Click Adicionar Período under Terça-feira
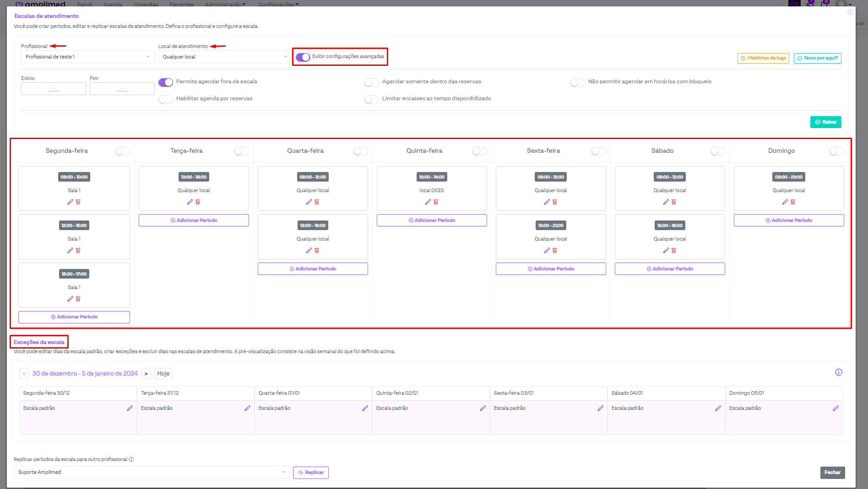This screenshot has height=489, width=868. [x=194, y=220]
